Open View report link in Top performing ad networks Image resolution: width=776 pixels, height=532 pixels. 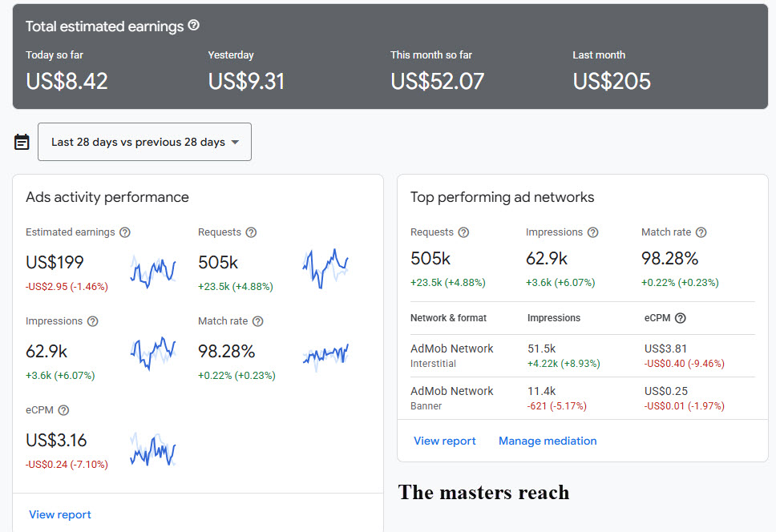click(x=444, y=441)
